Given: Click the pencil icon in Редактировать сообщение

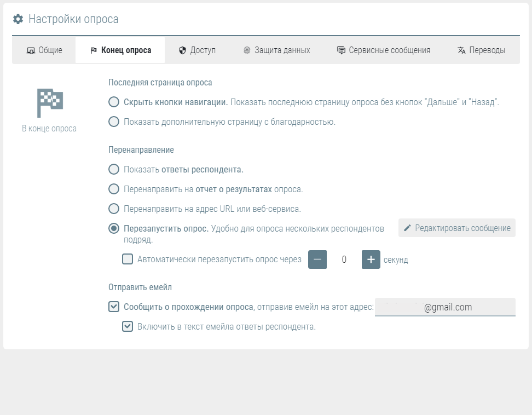Looking at the screenshot, I should [407, 228].
